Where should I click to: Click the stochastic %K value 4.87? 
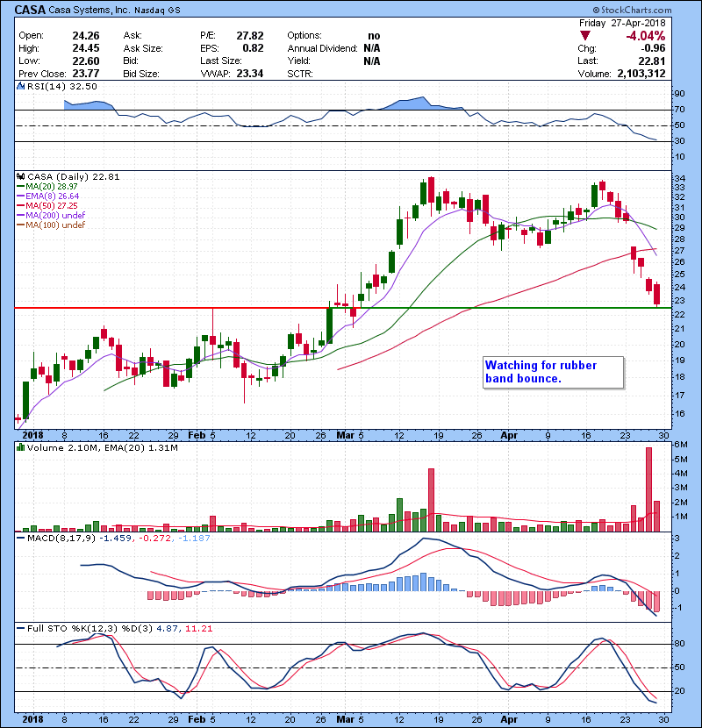coord(167,629)
